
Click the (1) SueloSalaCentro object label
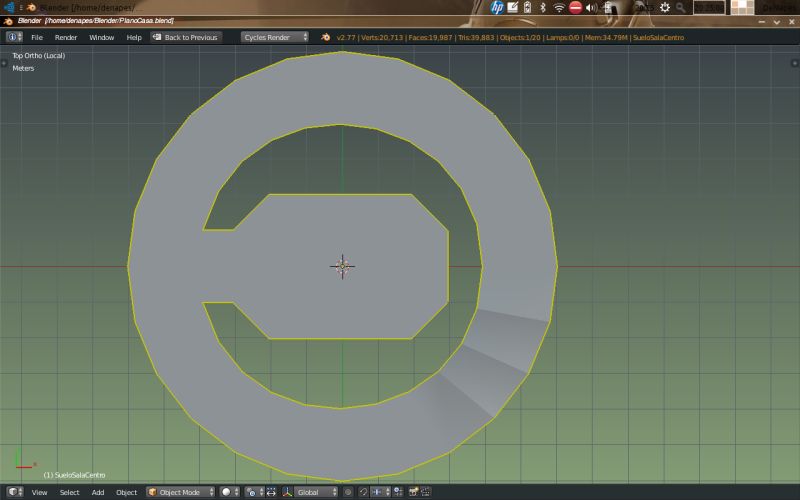tap(74, 475)
